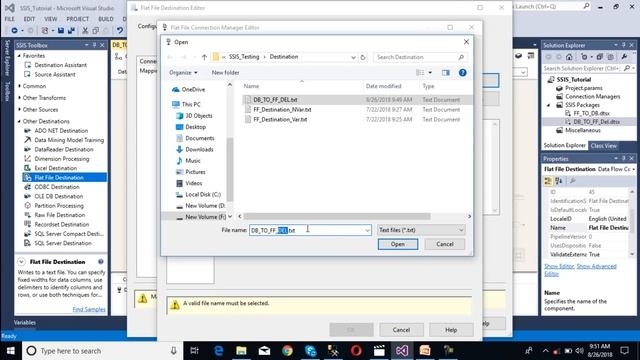This screenshot has height=360, width=640.
Task: Select This PC in navigation pane
Action: [x=186, y=104]
